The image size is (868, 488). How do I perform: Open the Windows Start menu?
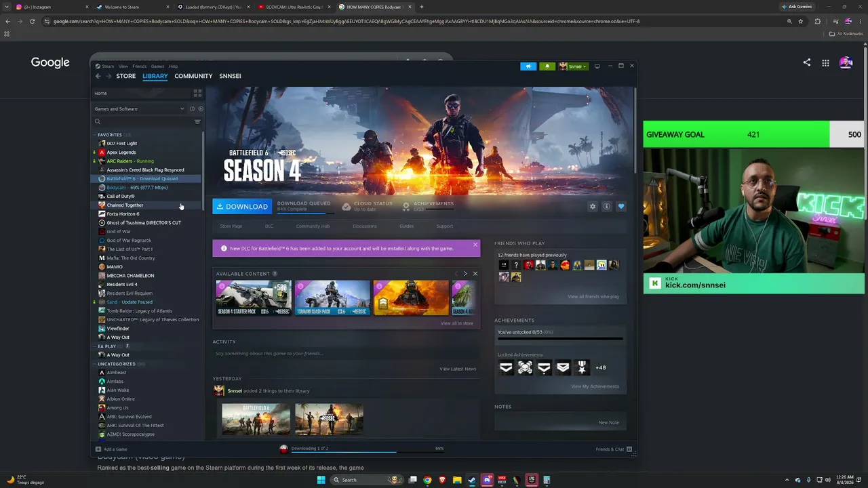(321, 480)
